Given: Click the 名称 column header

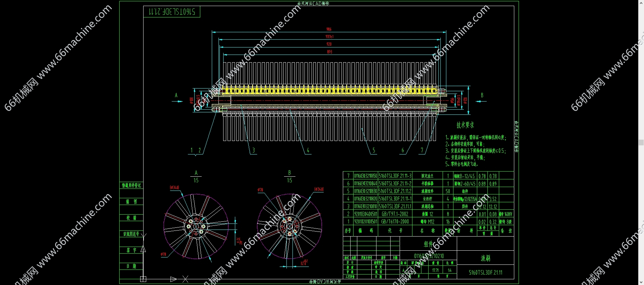Looking at the screenshot, I should coord(427,231).
